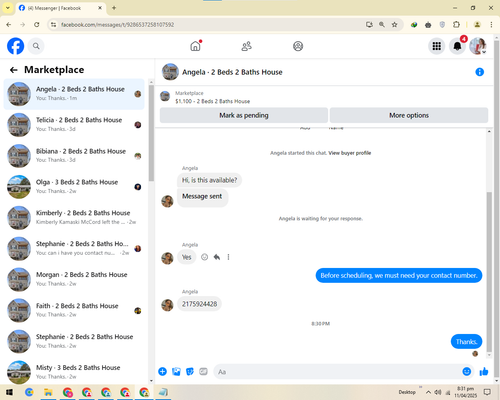Screen dimensions: 500x400
Task: Click the 2175924428 message bubble
Action: (x=199, y=304)
